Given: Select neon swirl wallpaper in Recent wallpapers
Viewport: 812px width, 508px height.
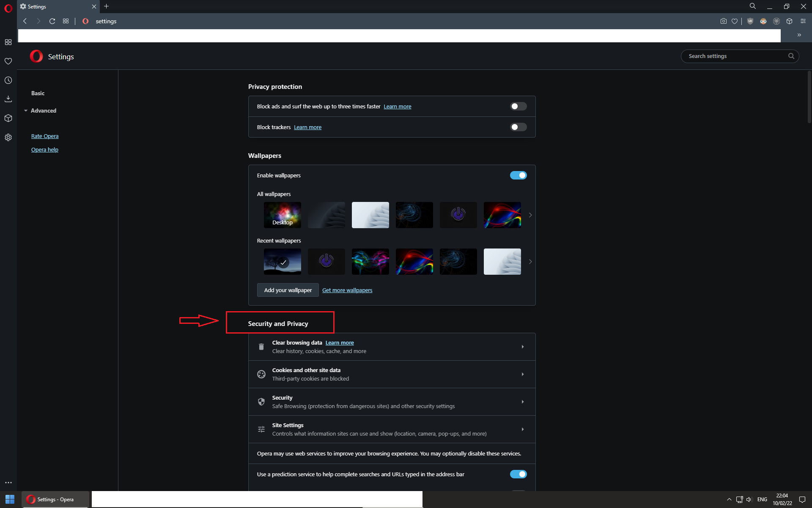Looking at the screenshot, I should point(370,262).
